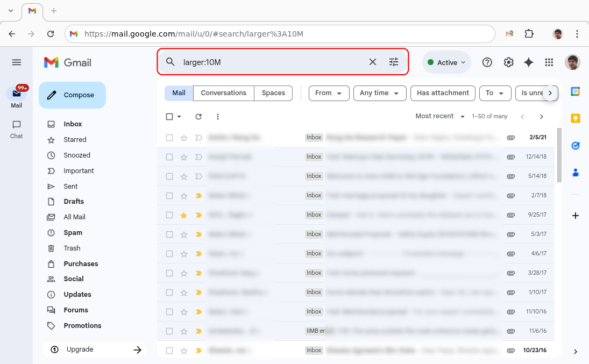Open the From filter dropdown
The image size is (589, 364).
click(329, 93)
